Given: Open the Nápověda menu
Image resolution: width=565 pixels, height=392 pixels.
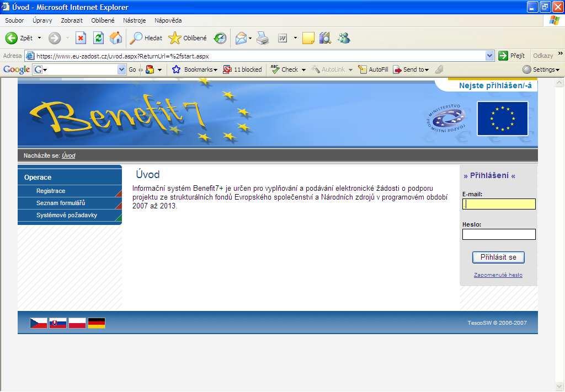Looking at the screenshot, I should [x=168, y=20].
